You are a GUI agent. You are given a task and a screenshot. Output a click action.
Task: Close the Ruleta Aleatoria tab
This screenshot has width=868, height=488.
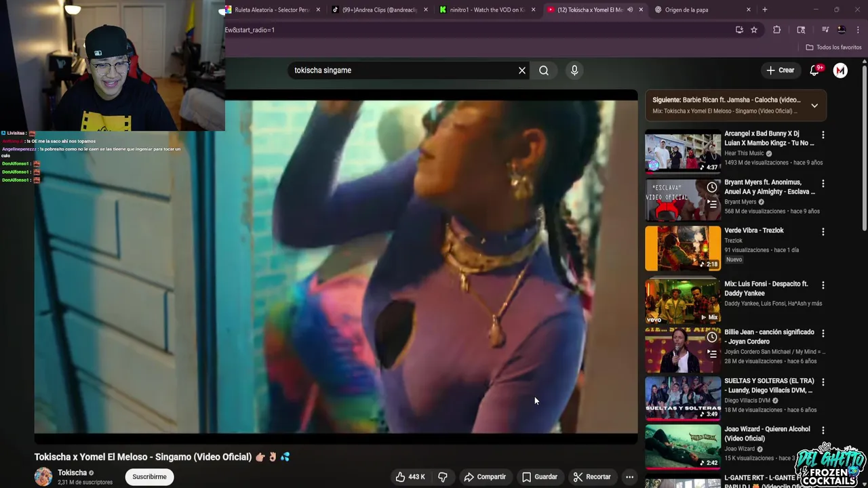pyautogui.click(x=317, y=10)
